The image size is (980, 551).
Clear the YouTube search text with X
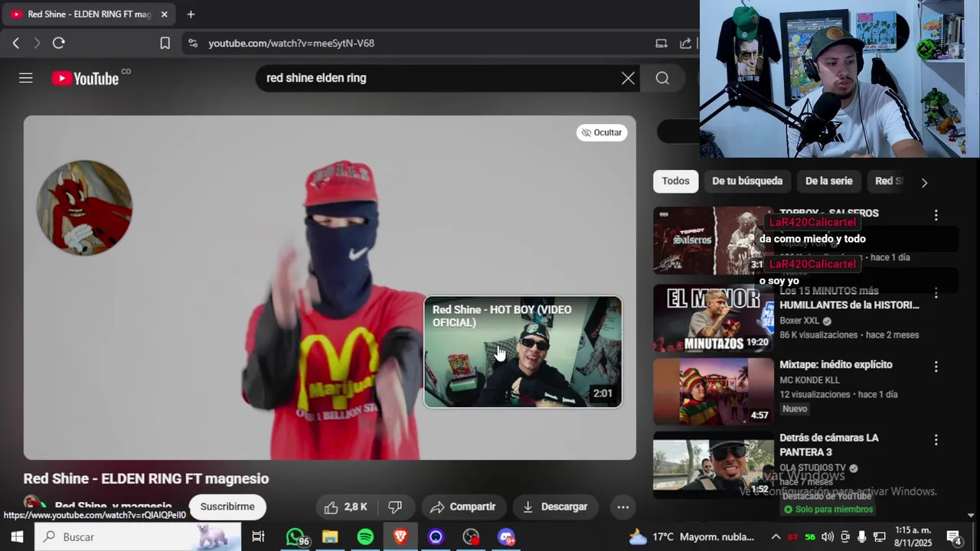pyautogui.click(x=628, y=78)
